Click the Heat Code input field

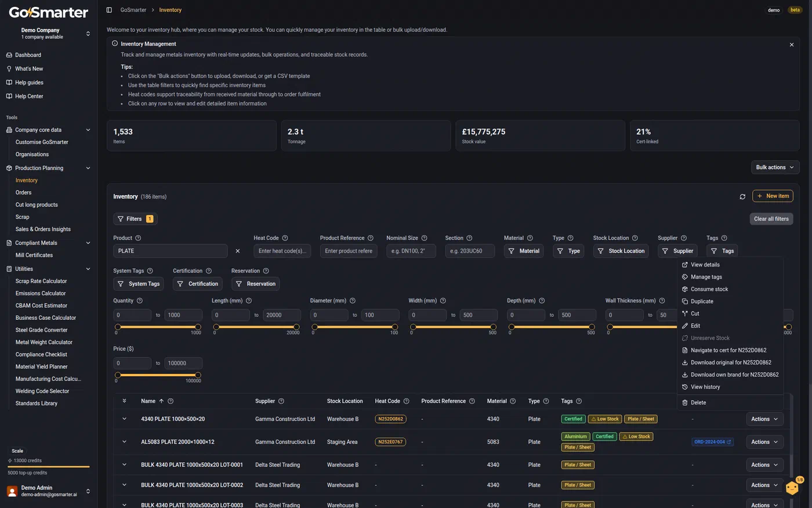[282, 251]
